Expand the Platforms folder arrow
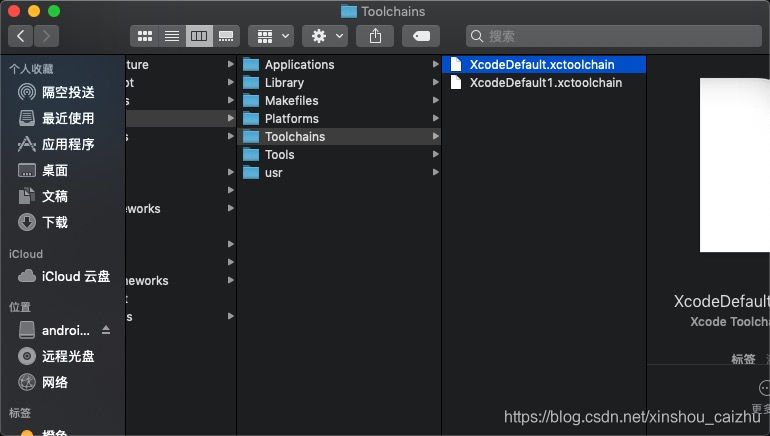The width and height of the screenshot is (770, 436). (x=435, y=118)
